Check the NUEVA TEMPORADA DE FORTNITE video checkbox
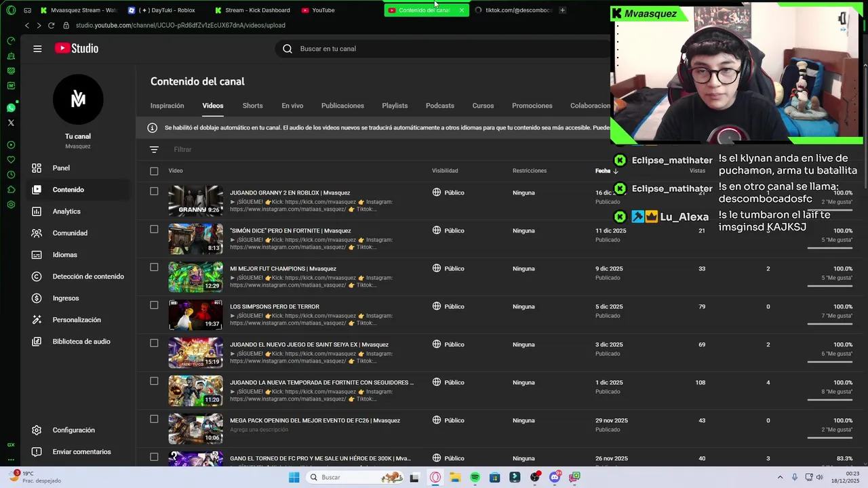Image resolution: width=868 pixels, height=488 pixels. [x=154, y=382]
